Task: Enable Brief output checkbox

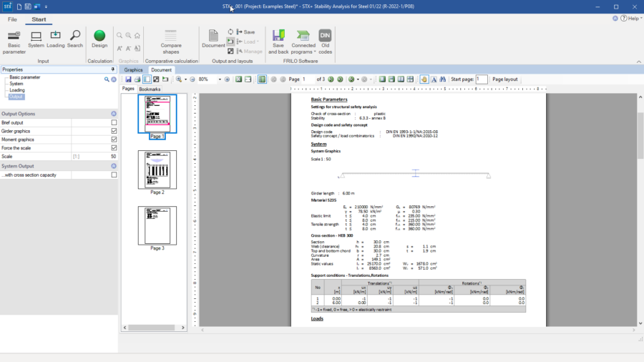Action: [114, 122]
